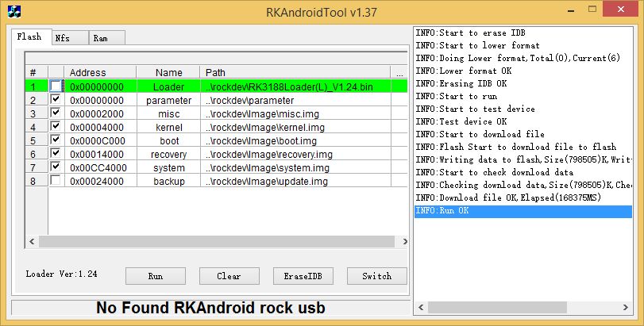
Task: Select the 'INFO:Start to run' log line
Action: [523, 96]
